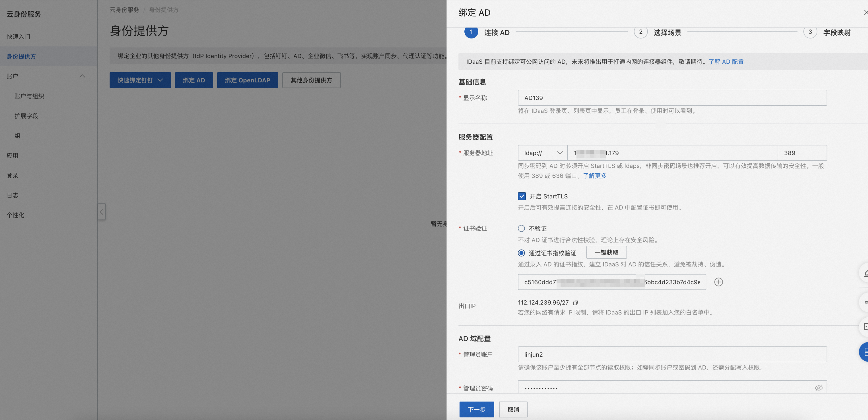
Task: Collapse the left sidebar arrow handle
Action: click(101, 212)
